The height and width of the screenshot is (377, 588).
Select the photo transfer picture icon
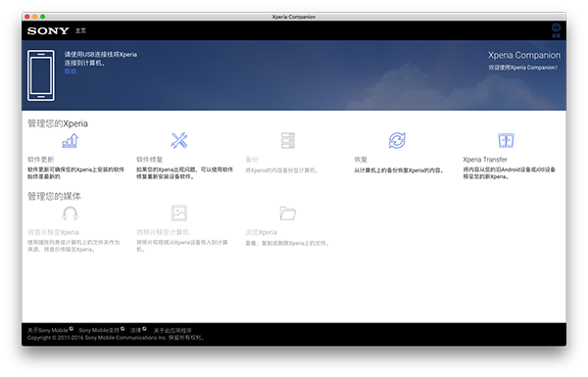[179, 213]
